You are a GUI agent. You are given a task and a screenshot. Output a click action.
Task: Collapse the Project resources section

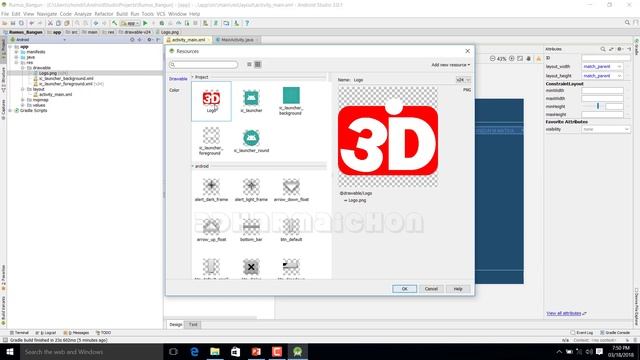(x=193, y=77)
